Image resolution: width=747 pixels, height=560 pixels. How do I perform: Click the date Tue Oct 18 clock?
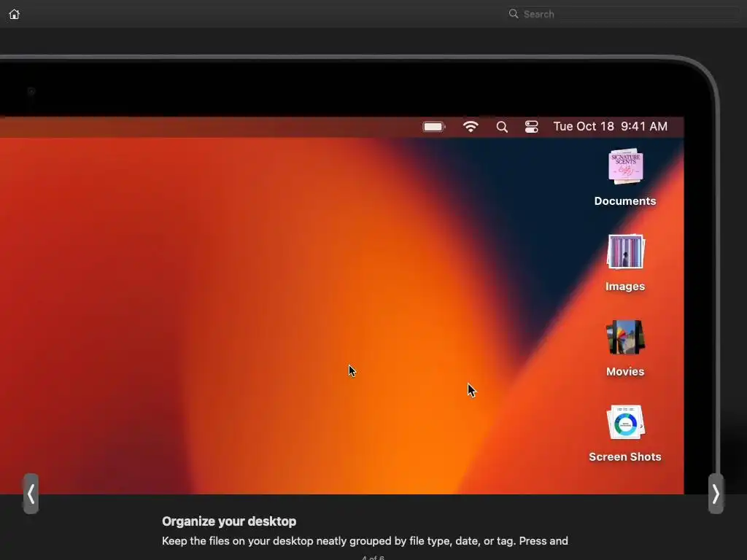click(610, 126)
